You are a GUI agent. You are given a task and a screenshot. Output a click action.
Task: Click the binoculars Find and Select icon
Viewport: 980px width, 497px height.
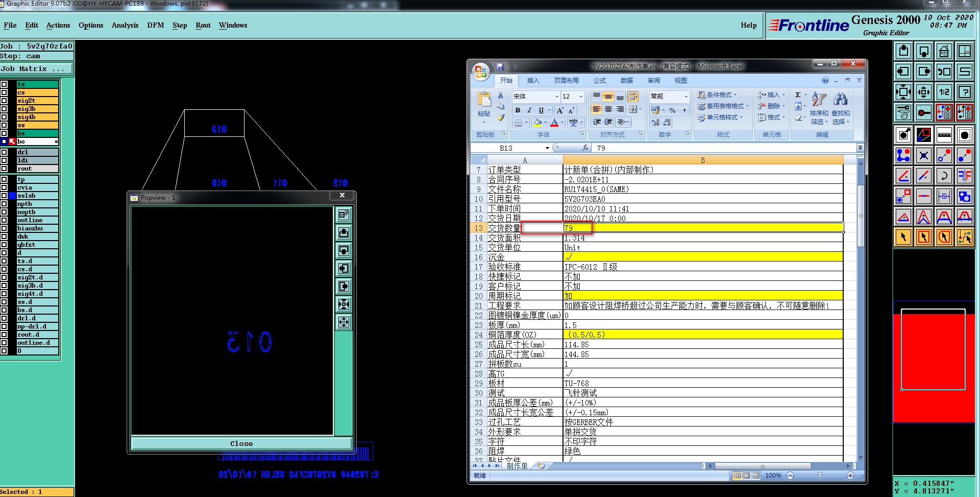tap(840, 99)
